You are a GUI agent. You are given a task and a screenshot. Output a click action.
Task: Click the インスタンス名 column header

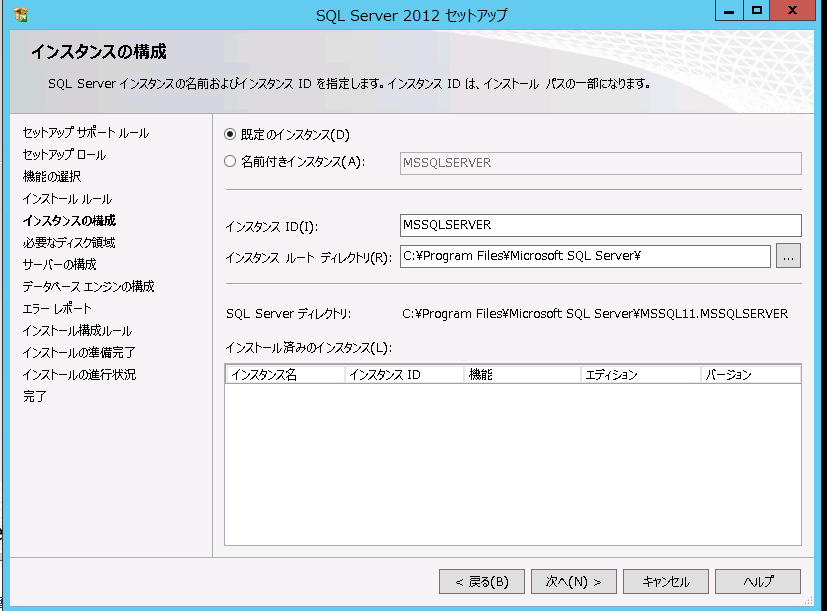[x=285, y=374]
